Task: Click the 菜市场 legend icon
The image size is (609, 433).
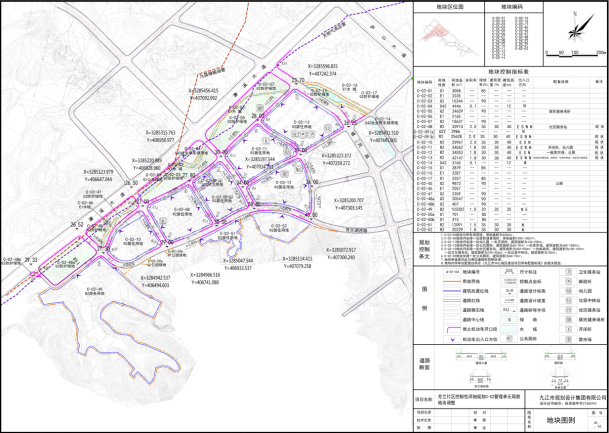Action: (568, 339)
